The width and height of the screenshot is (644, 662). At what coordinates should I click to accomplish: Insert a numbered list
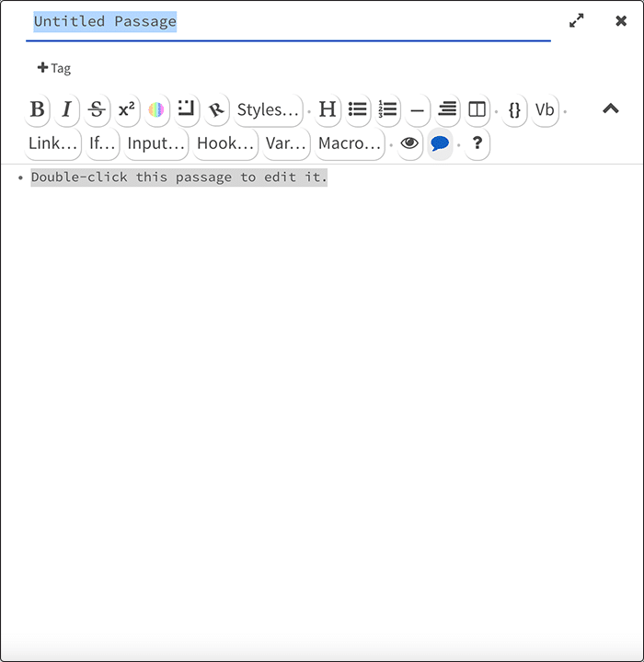coord(387,110)
